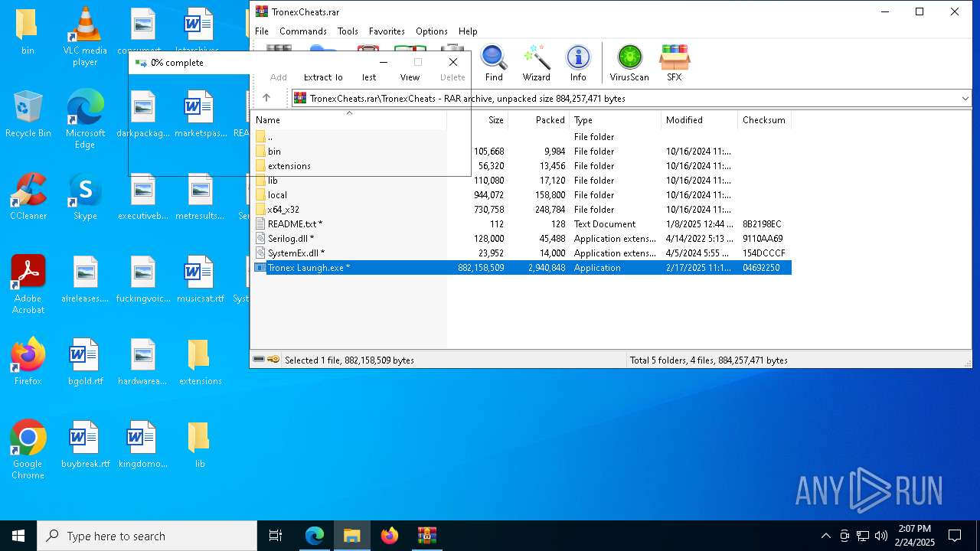Open the Help menu
This screenshot has width=980, height=551.
(x=468, y=31)
